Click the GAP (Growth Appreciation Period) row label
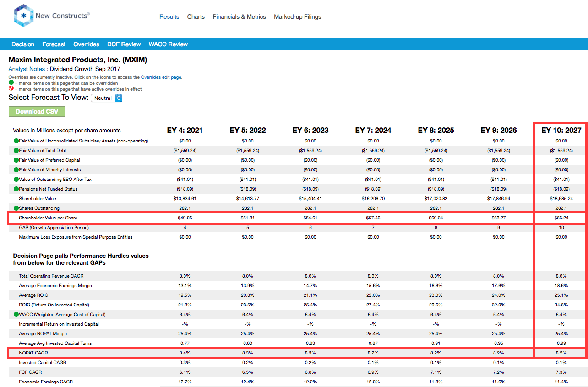 point(54,227)
